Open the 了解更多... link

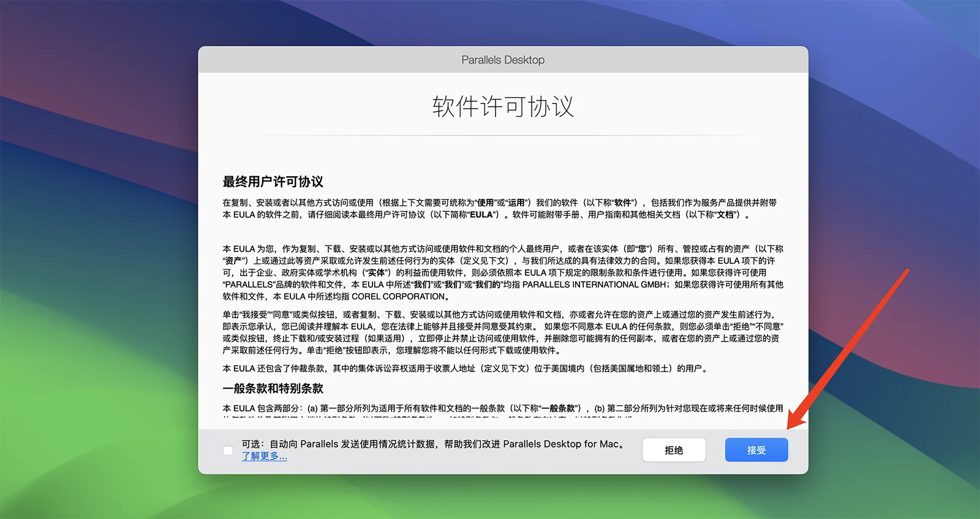coord(264,456)
